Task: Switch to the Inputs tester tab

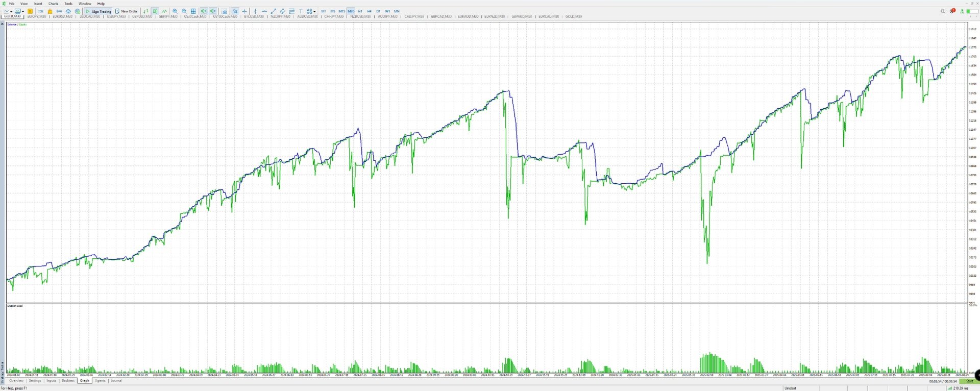Action: tap(52, 381)
